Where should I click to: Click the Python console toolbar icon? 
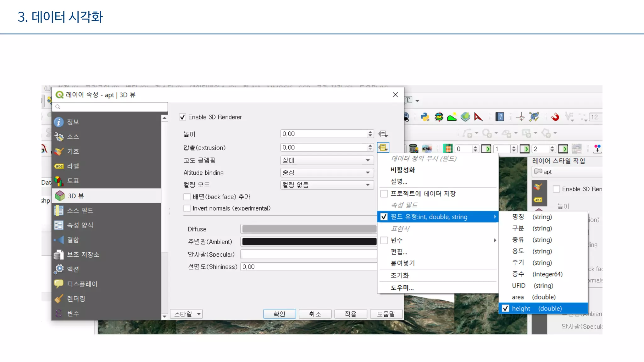coord(425,117)
